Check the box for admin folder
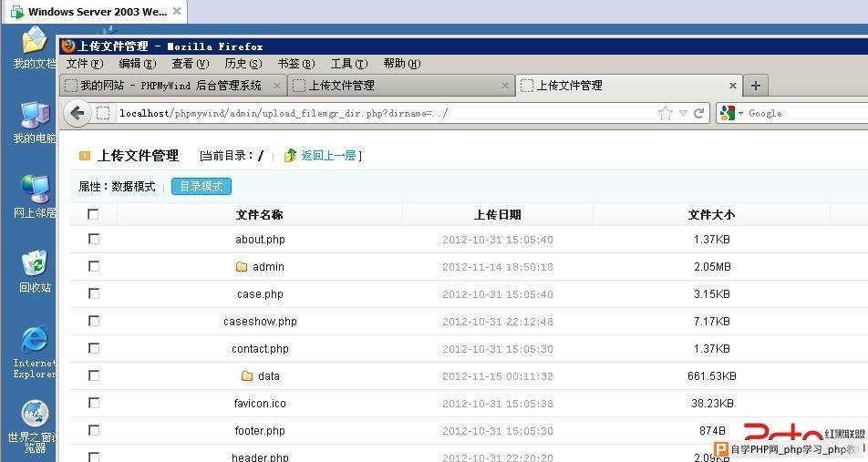This screenshot has width=868, height=462. tap(94, 266)
